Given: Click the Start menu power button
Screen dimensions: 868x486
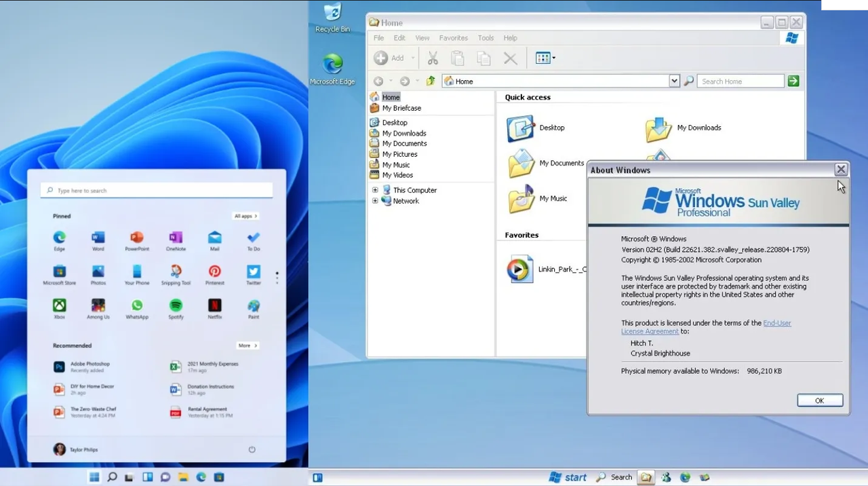Looking at the screenshot, I should point(252,449).
